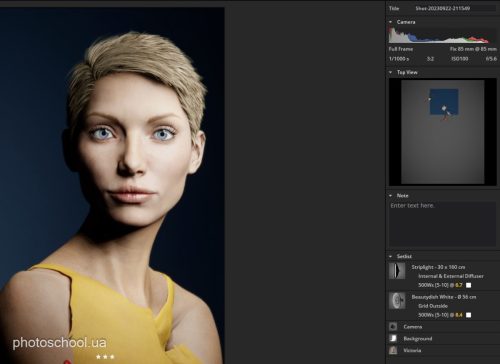Click the "1/1000 s" shutter speed value

pos(399,59)
